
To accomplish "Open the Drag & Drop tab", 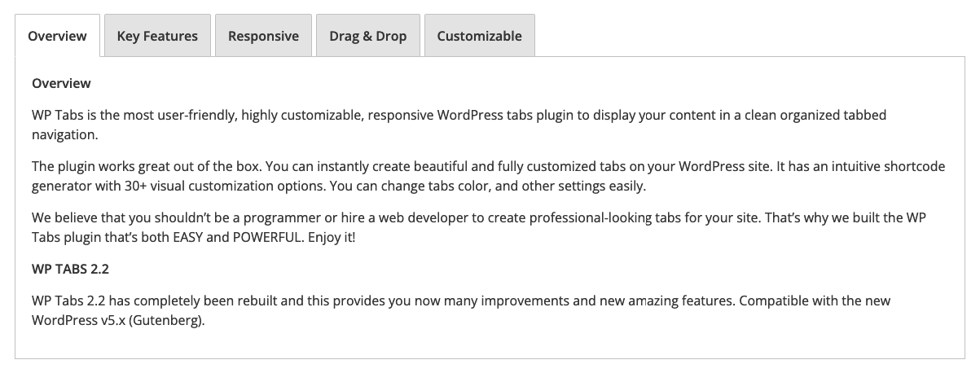I will [367, 36].
